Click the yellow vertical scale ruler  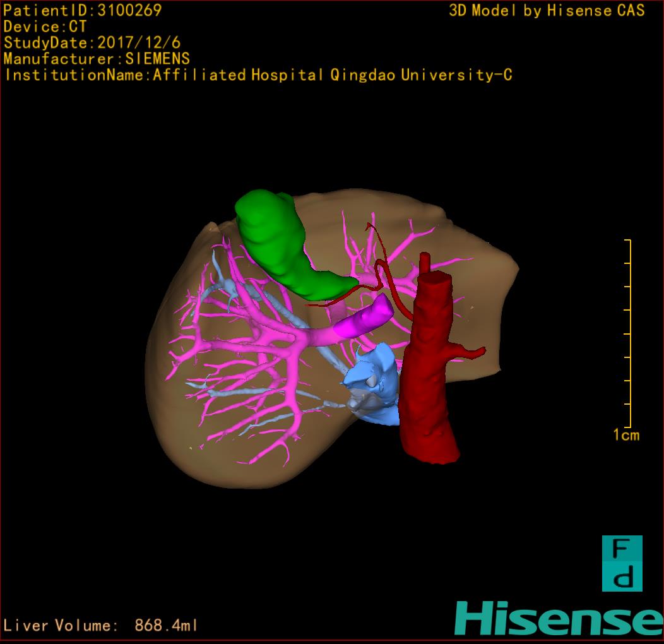[629, 333]
